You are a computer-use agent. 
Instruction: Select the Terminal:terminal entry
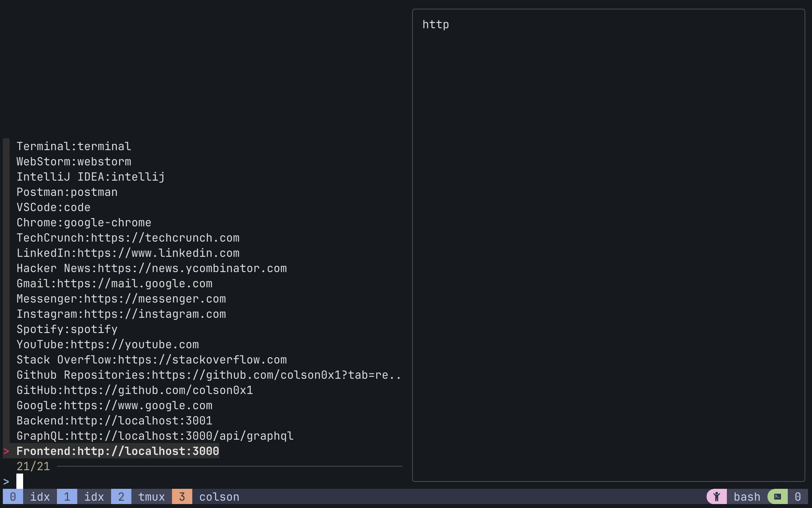click(x=74, y=146)
